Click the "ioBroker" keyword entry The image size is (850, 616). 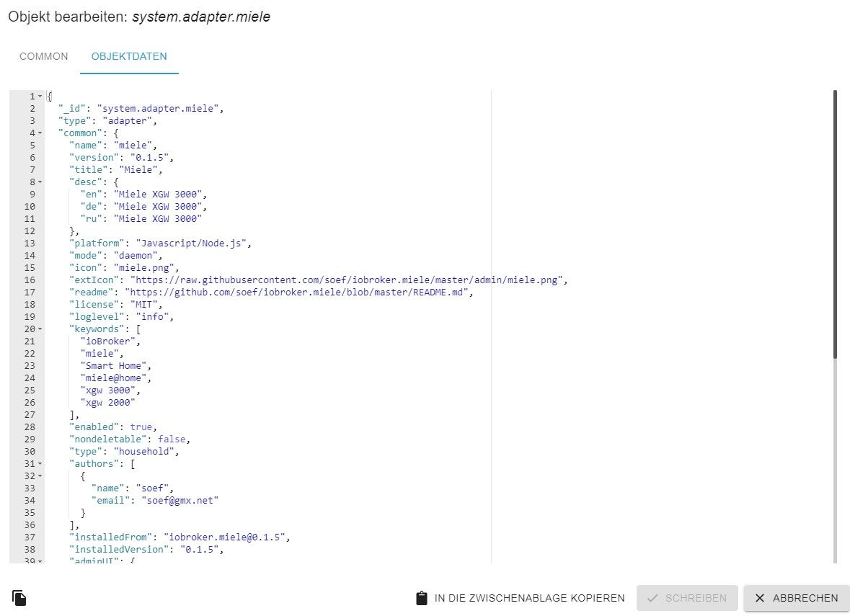[x=110, y=342]
